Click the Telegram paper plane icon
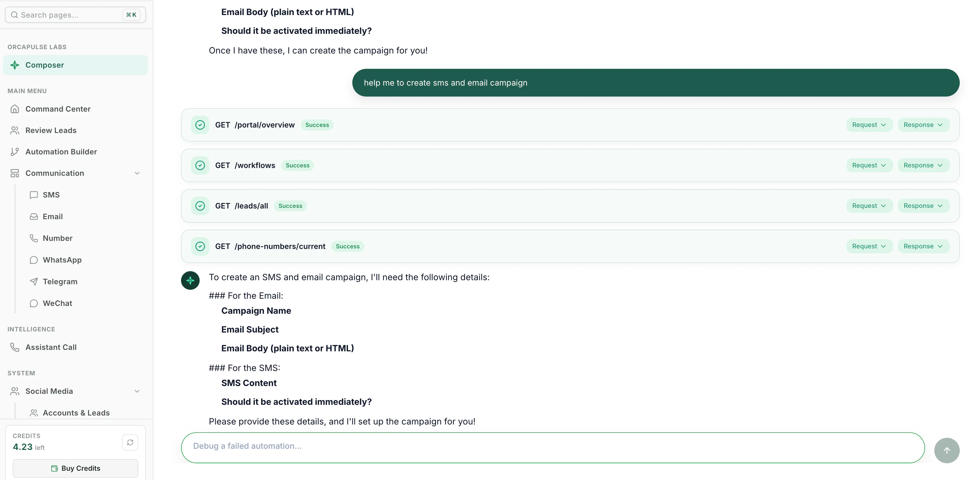This screenshot has width=980, height=480. point(34,281)
